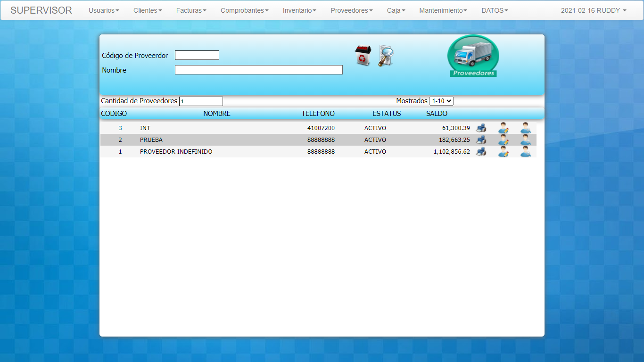This screenshot has width=644, height=362.
Task: Click the magnifying glass search icon
Action: [x=386, y=56]
